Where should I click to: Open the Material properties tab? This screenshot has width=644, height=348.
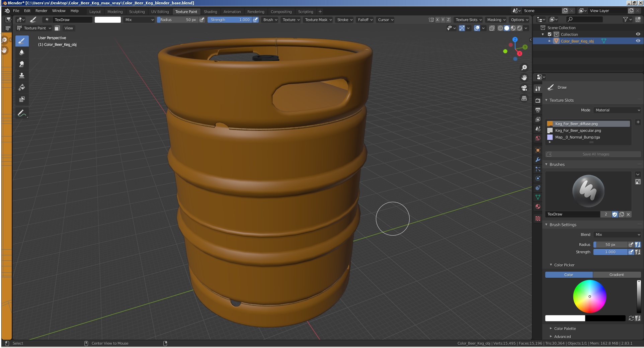(x=538, y=206)
